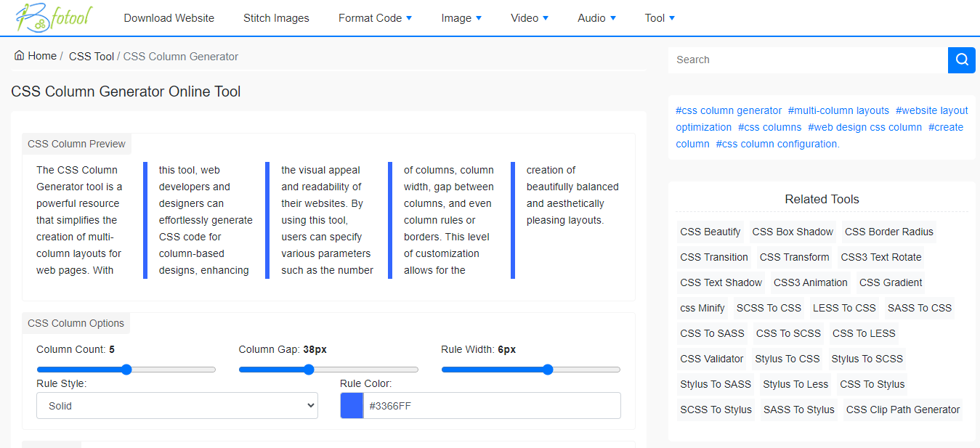
Task: Click the css column generator hashtag
Action: (729, 110)
